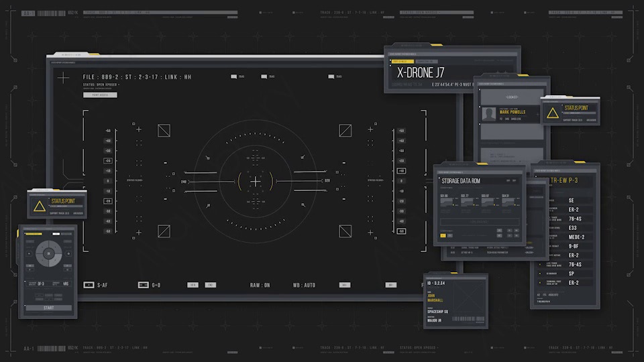Click the STORAGE DATA ROM heading
The width and height of the screenshot is (644, 362).
pos(461,181)
